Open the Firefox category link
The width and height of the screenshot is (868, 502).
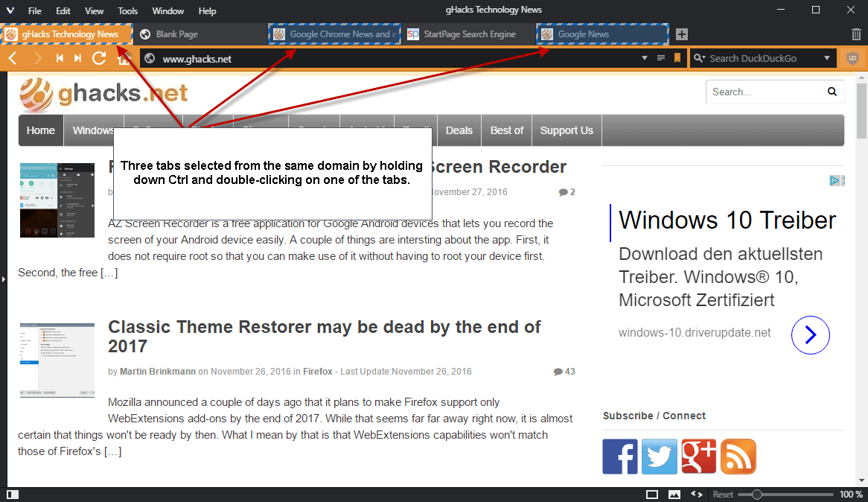click(318, 371)
